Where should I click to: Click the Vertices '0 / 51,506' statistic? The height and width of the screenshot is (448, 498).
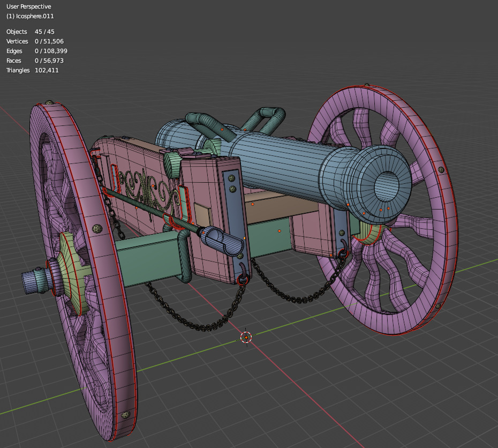(x=49, y=41)
